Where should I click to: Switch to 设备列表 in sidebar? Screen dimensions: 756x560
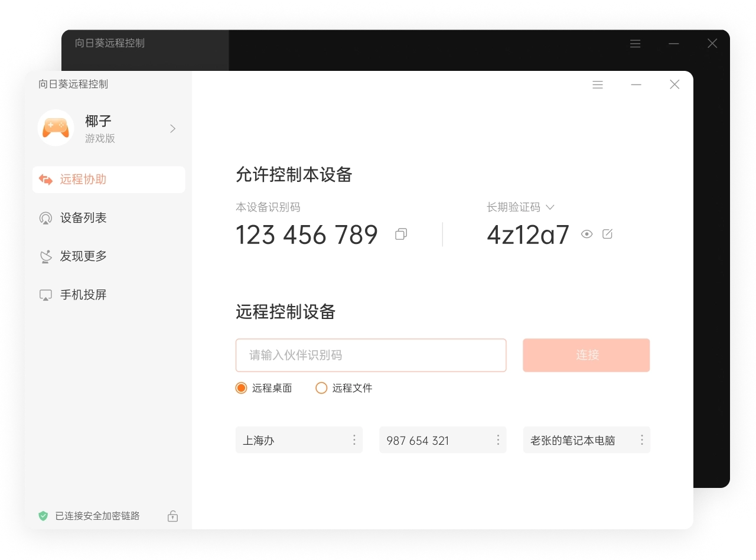point(83,218)
